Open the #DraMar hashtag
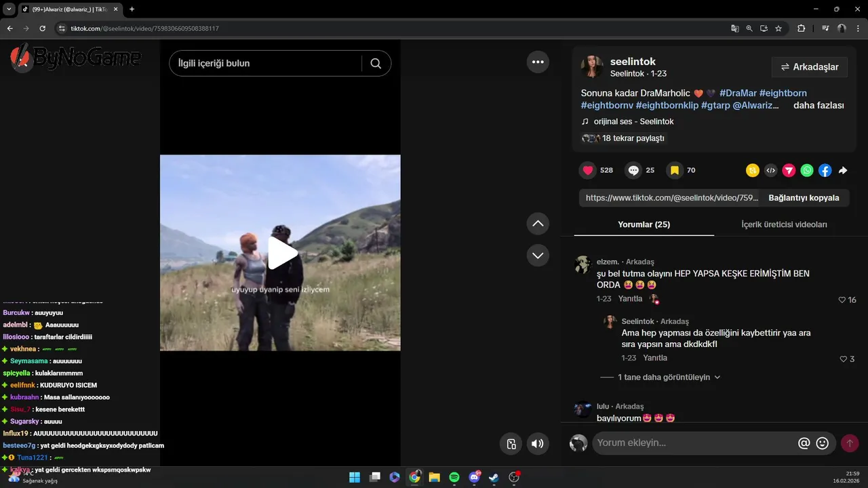The width and height of the screenshot is (868, 488). click(737, 93)
